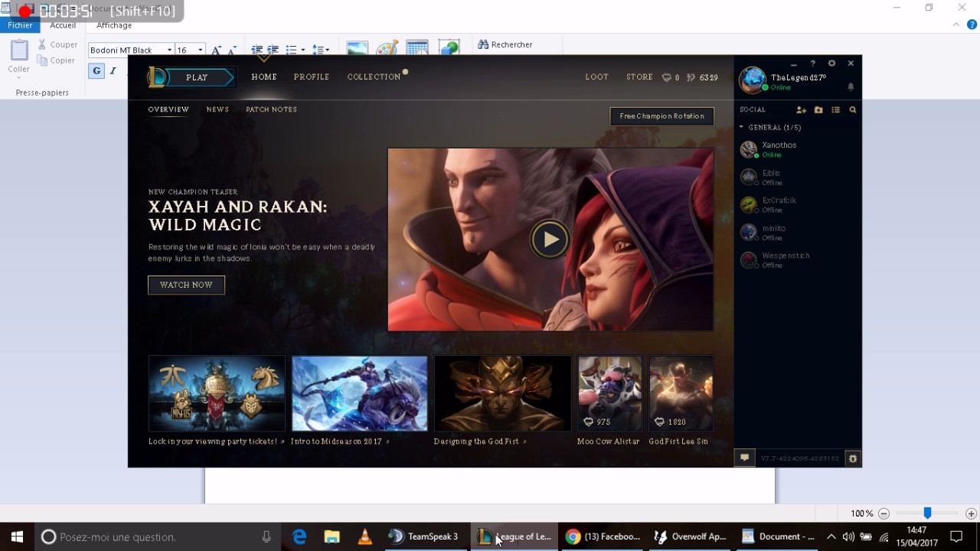The height and width of the screenshot is (551, 980).
Task: Open the Collection tab
Action: click(374, 77)
